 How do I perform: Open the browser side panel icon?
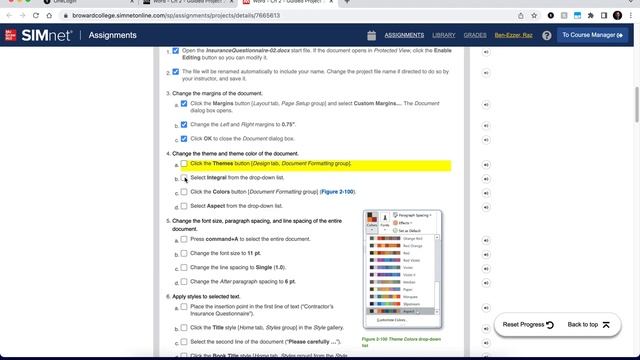(604, 16)
